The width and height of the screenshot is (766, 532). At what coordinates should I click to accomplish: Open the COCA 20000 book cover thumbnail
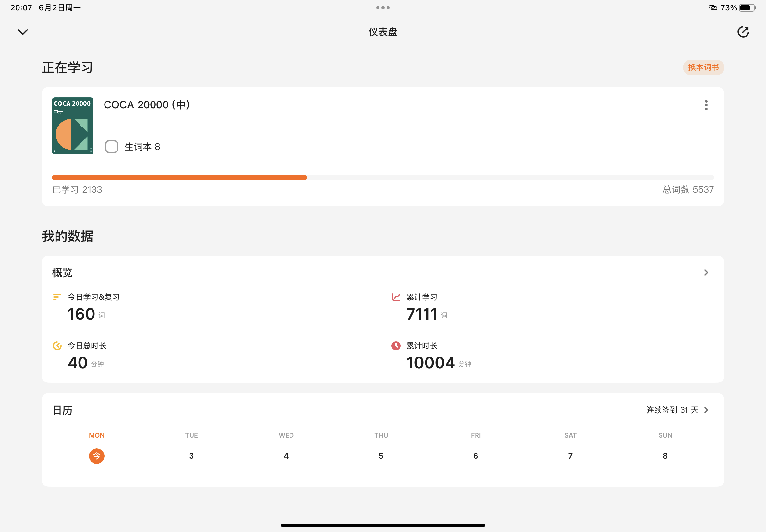click(73, 126)
